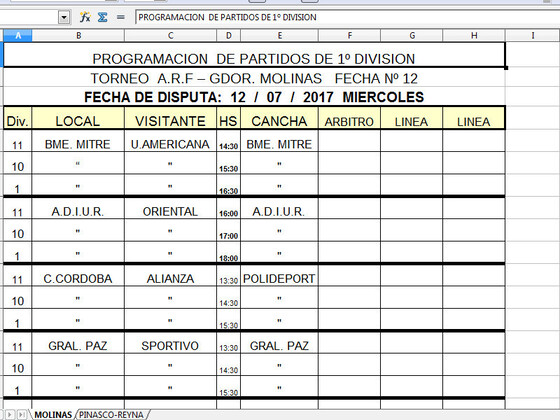
Task: Select column G header
Action: [412, 35]
